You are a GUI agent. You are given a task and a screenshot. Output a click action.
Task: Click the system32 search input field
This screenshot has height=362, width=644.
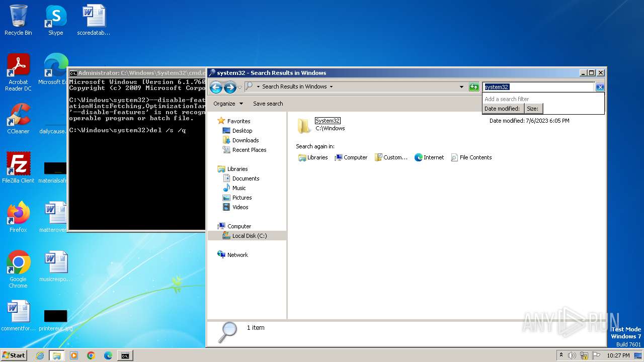click(538, 87)
